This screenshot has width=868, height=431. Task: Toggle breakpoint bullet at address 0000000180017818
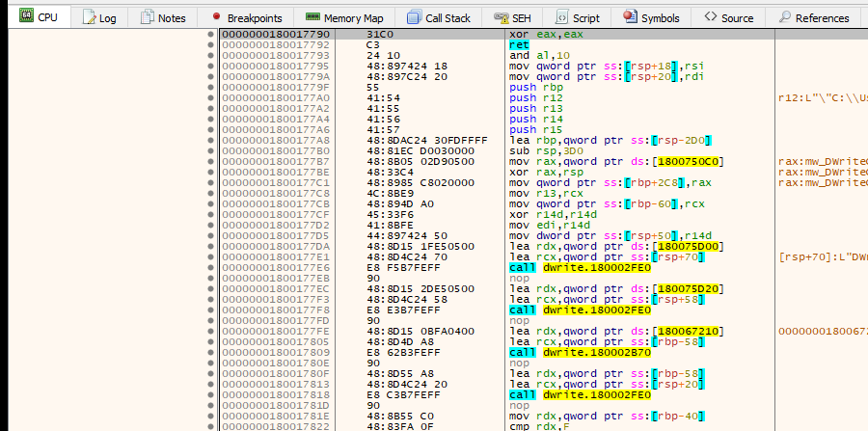point(210,395)
